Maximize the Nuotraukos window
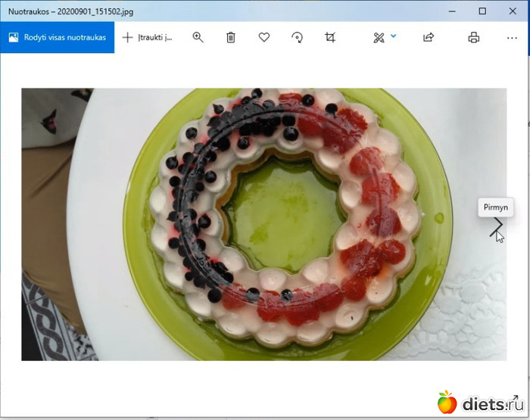The image size is (530, 420). pos(482,11)
